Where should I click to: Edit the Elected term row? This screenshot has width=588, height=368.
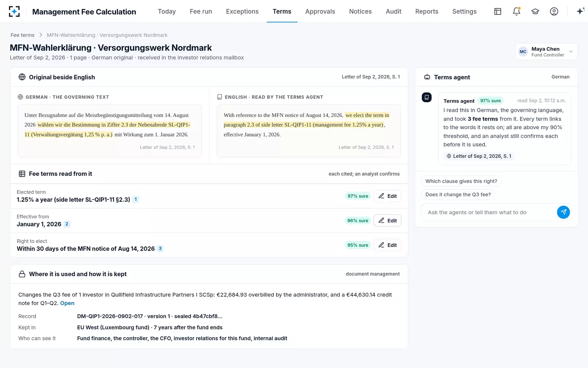click(388, 196)
